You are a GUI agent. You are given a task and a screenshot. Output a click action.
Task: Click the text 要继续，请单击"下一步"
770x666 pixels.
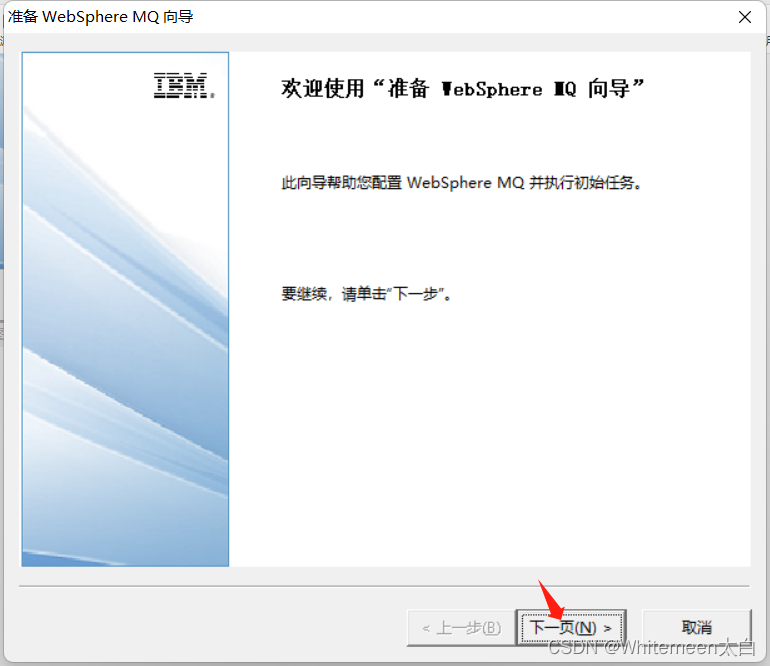(x=366, y=294)
